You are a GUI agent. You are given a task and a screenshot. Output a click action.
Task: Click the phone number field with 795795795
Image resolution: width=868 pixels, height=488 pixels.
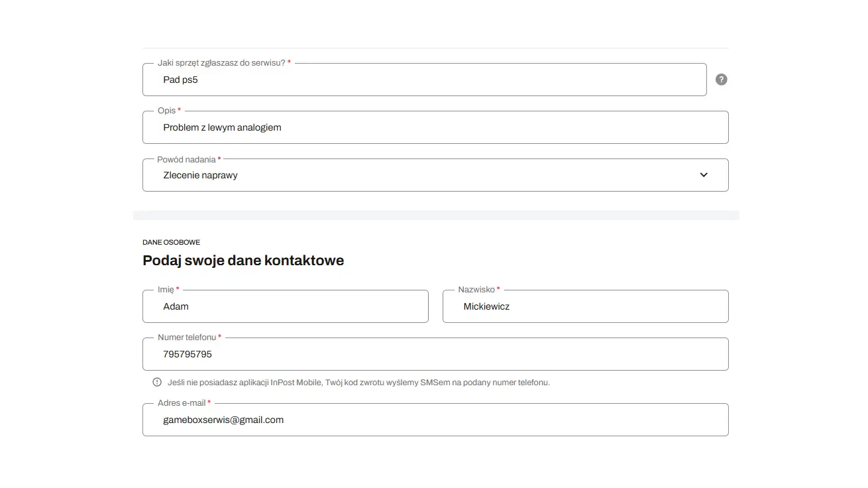coord(435,355)
